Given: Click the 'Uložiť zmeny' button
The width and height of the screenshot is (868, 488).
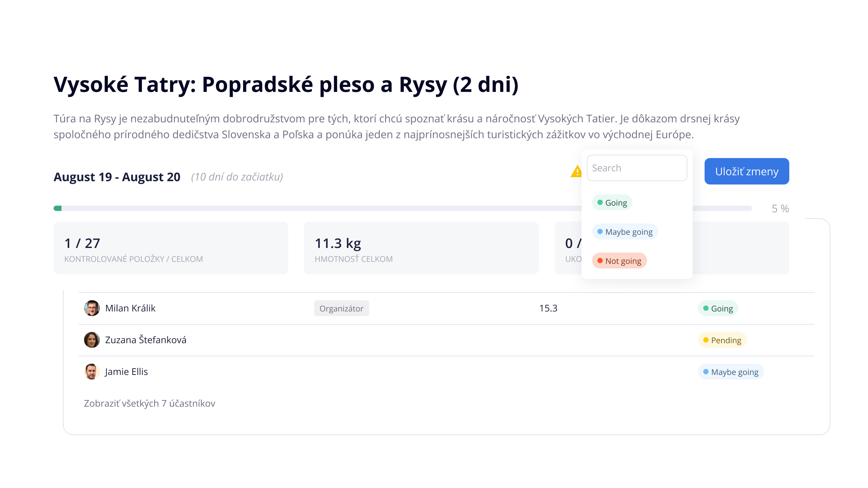Looking at the screenshot, I should point(746,171).
